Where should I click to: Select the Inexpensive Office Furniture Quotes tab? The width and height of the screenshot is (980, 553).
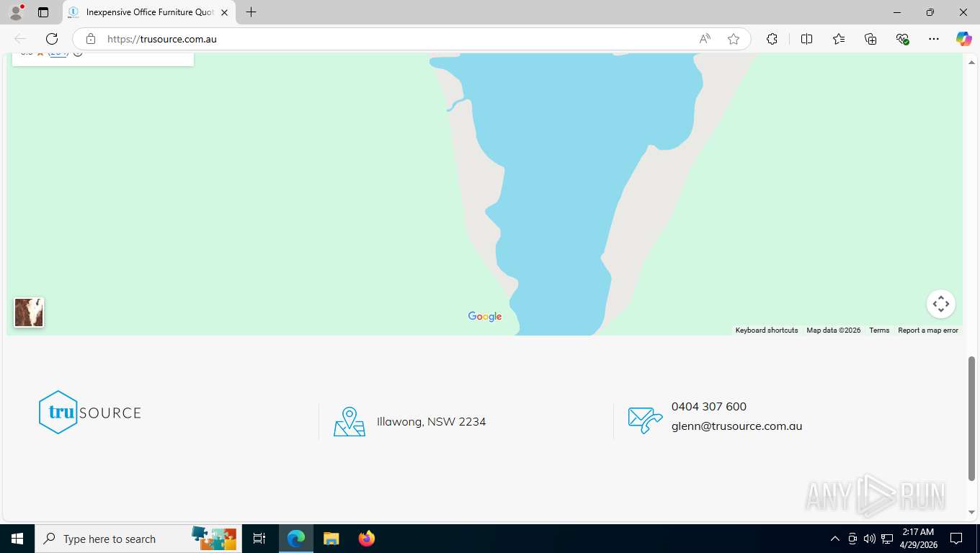[x=149, y=12]
